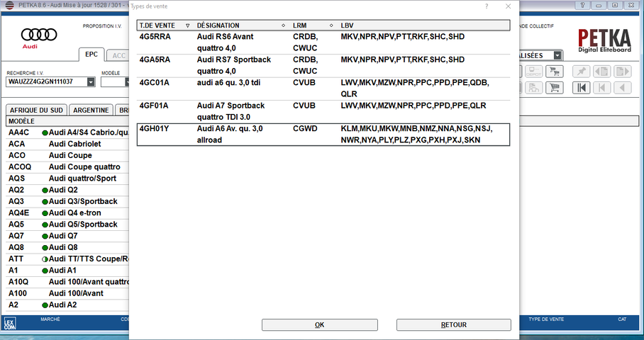Select the ARGENTINE market tab
The width and height of the screenshot is (644, 340).
point(91,110)
